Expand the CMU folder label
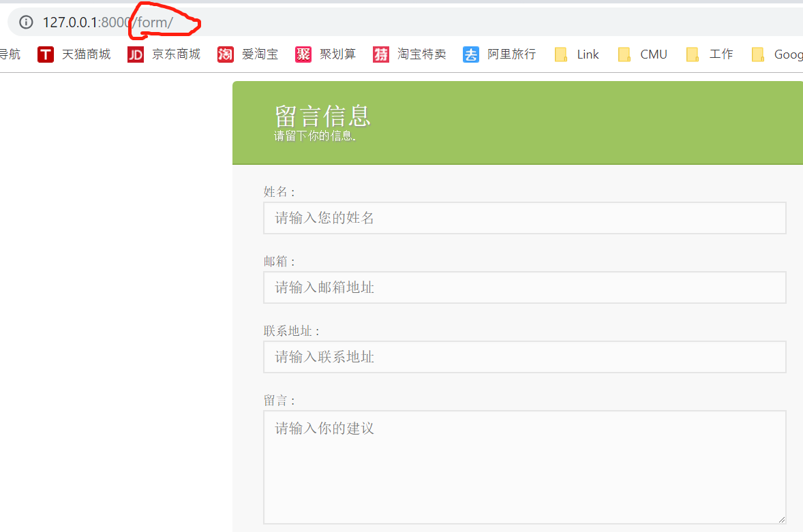The image size is (803, 532). click(x=654, y=54)
